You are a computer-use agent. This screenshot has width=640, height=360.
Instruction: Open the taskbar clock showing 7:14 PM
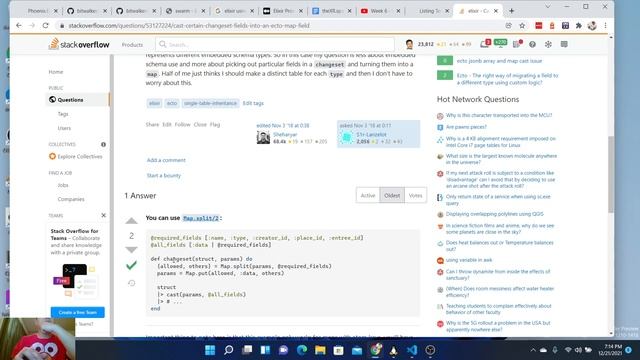click(611, 350)
